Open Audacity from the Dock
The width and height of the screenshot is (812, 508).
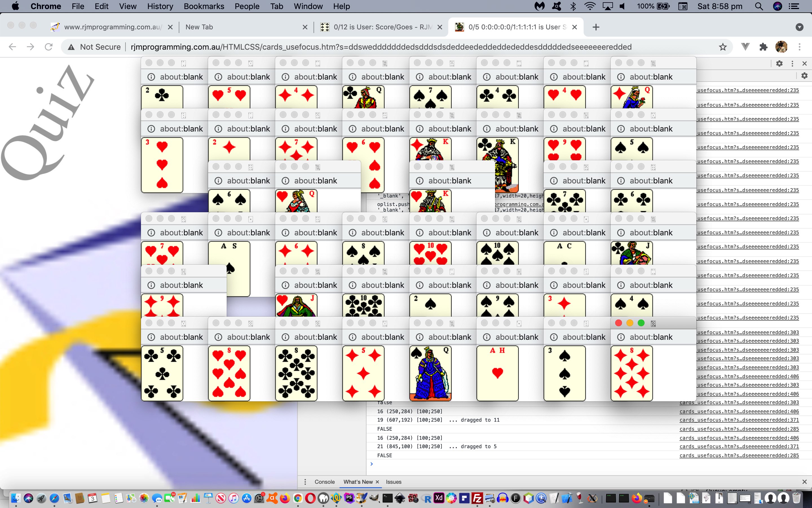503,498
